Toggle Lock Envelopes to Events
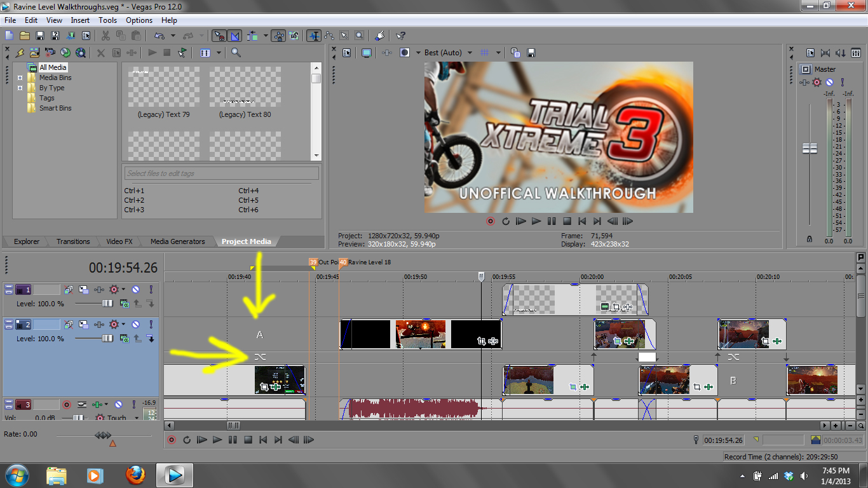 coord(278,36)
